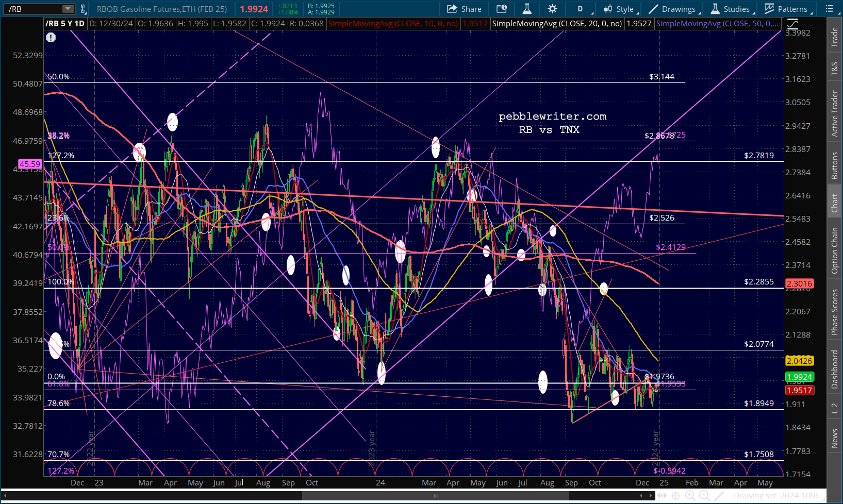Click the pebblewriter.com text annotation

(x=553, y=116)
